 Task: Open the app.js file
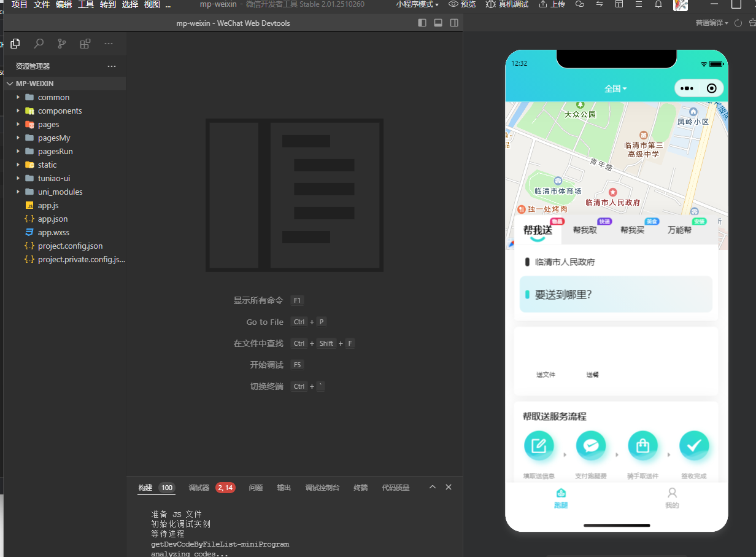[x=65, y=205]
